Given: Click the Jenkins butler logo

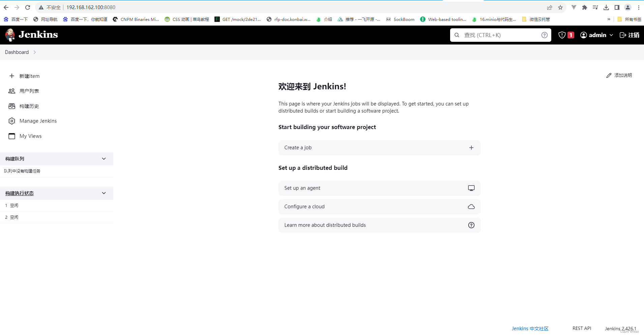Looking at the screenshot, I should [10, 35].
